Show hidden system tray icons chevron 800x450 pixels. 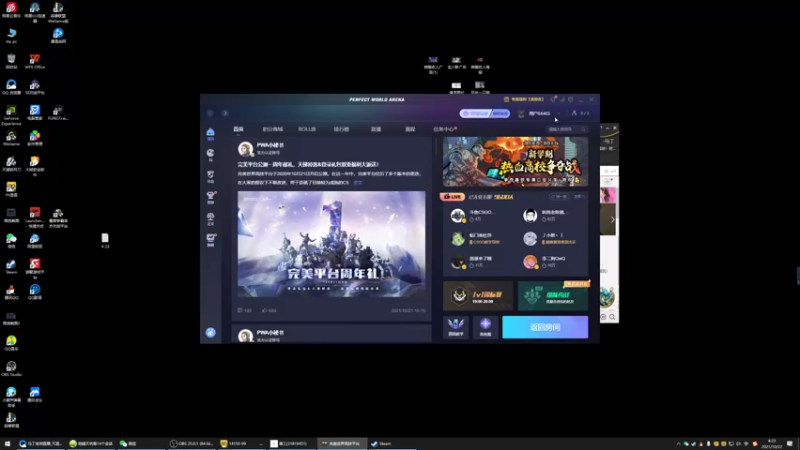(679, 444)
